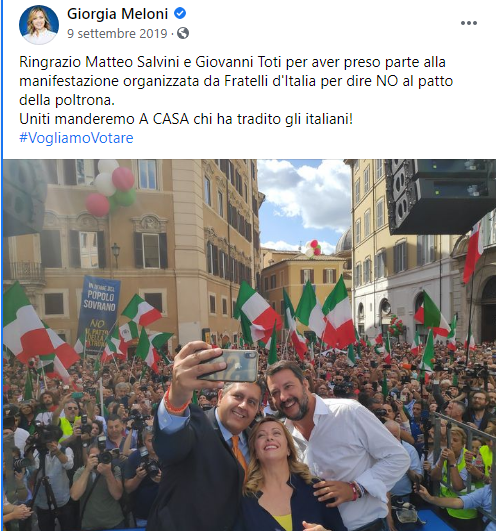Screen dimensions: 496x531
Task: Click the orange tie of the selfie taker
Action: 239,453
